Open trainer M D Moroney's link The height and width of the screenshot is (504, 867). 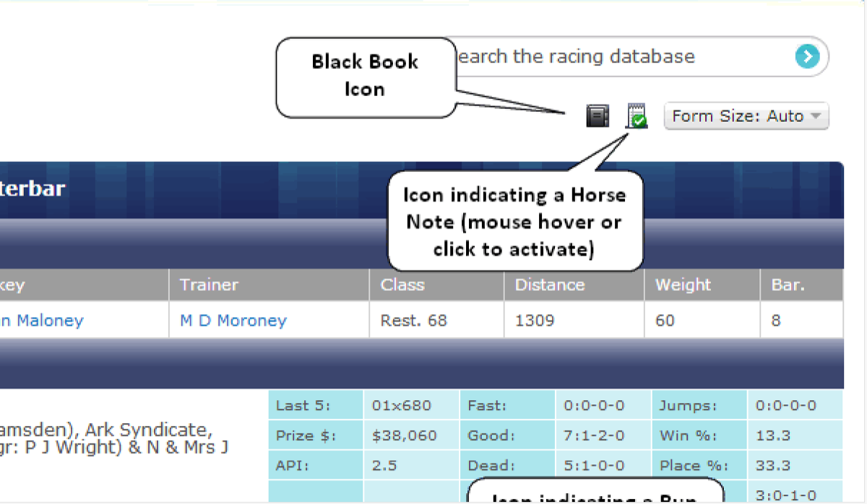click(x=233, y=321)
